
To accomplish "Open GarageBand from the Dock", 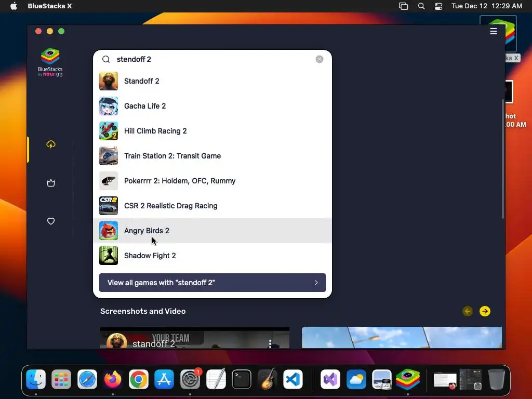I will click(x=268, y=379).
